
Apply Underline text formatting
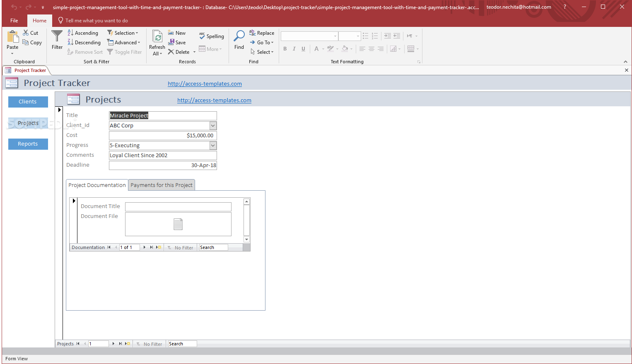(x=303, y=48)
